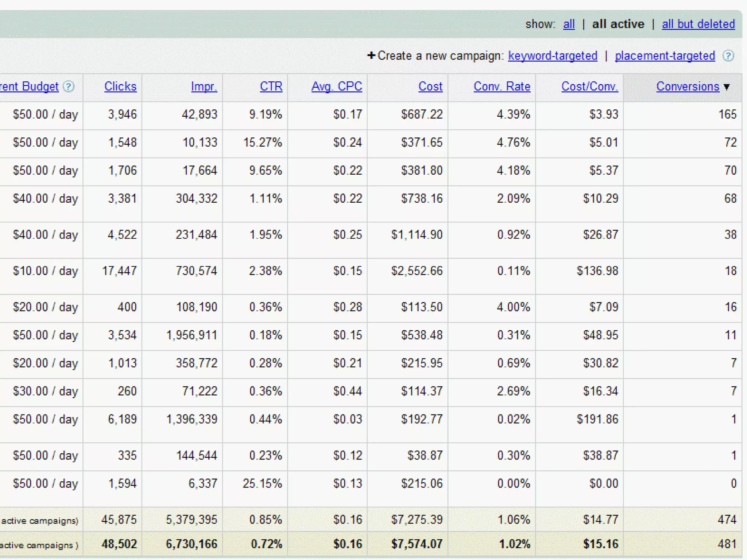Viewport: 747px width, 560px height.
Task: Select 'all active' filter option
Action: (x=618, y=24)
